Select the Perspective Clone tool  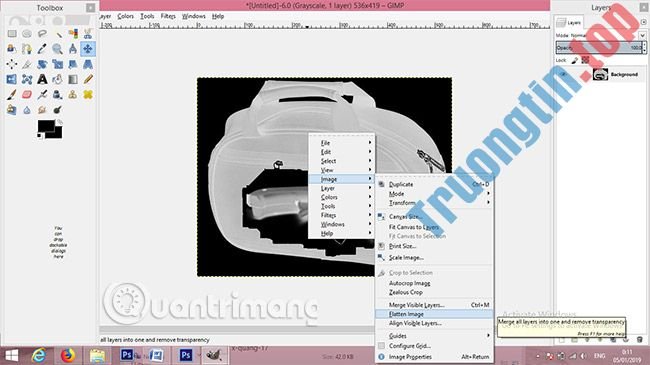point(12,110)
